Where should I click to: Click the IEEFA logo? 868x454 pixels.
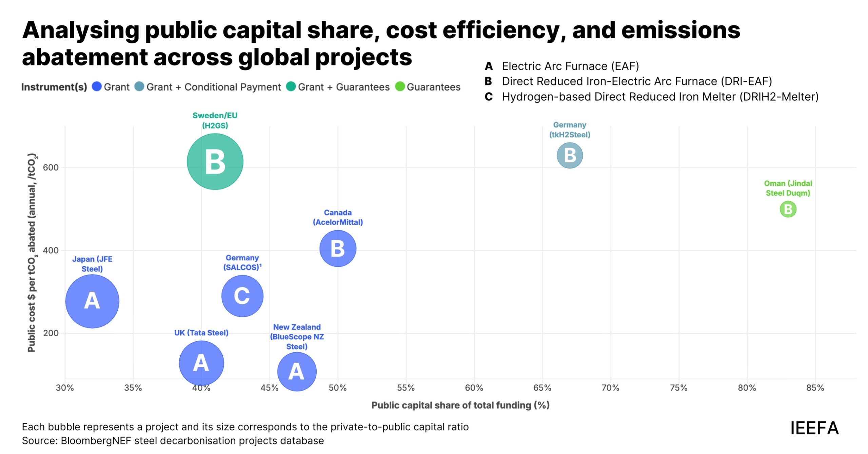pos(814,428)
